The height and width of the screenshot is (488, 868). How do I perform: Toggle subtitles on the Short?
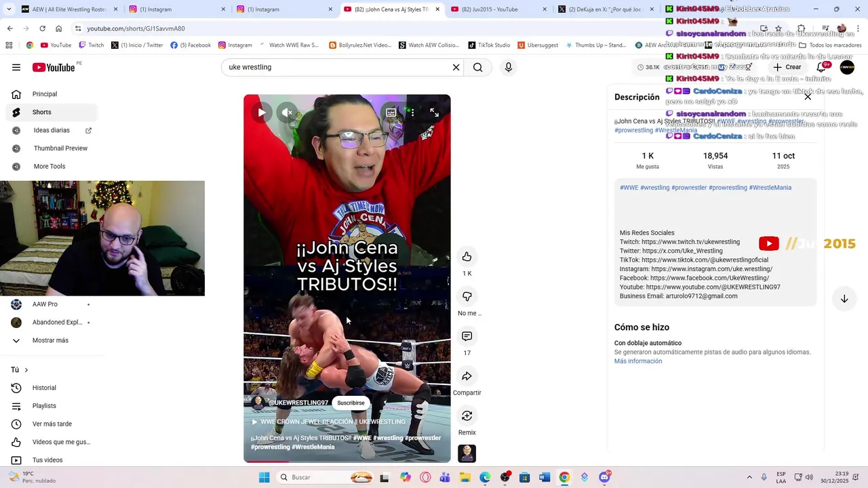pos(391,113)
